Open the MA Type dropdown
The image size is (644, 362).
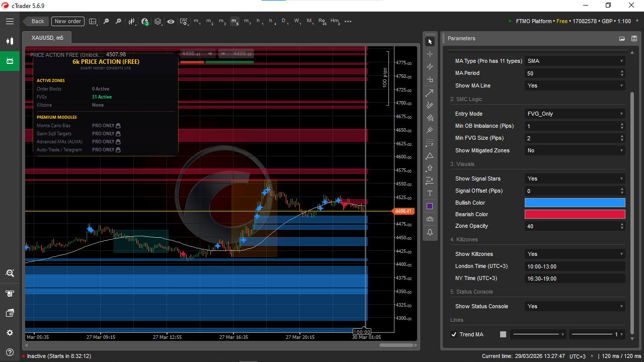tap(575, 61)
